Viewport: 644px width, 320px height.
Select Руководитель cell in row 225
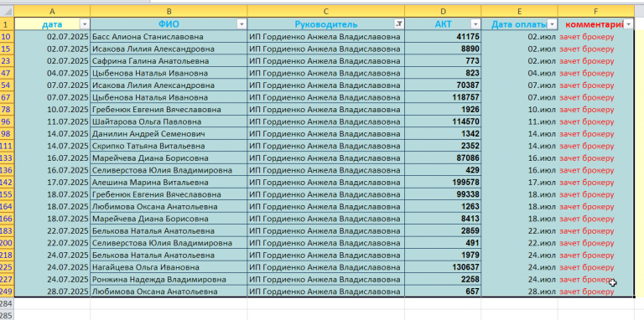pos(326,267)
